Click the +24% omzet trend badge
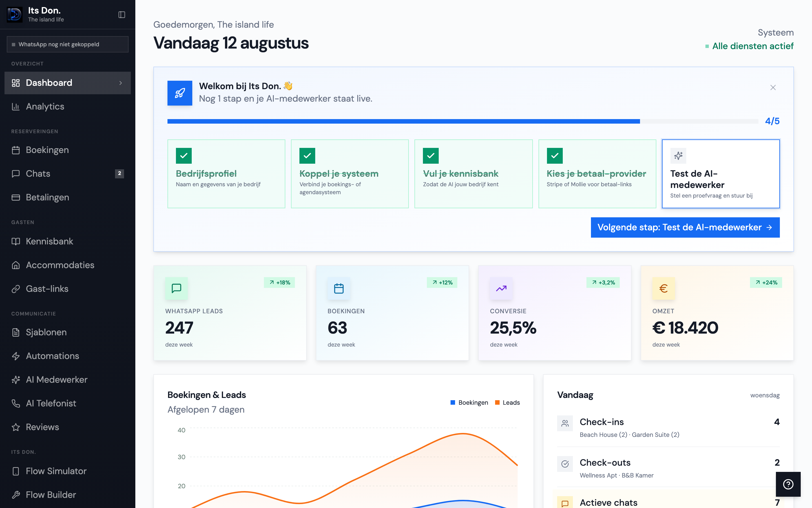 (x=766, y=283)
